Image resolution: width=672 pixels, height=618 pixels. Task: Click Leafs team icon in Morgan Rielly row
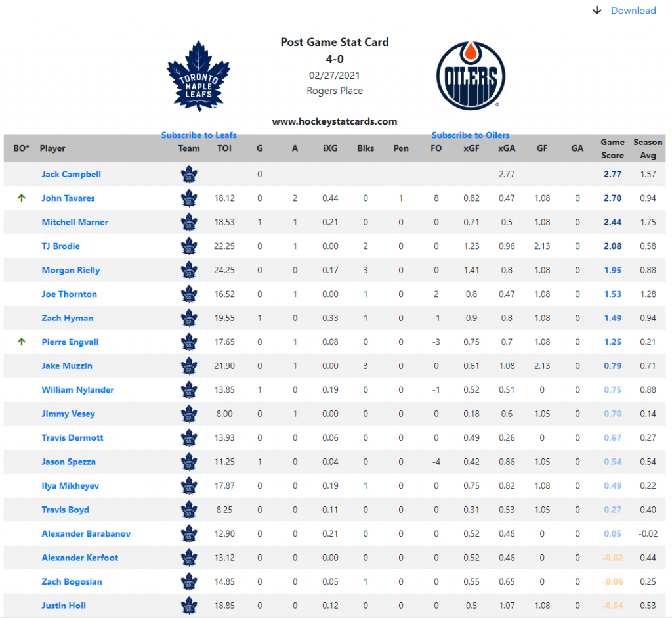click(189, 271)
